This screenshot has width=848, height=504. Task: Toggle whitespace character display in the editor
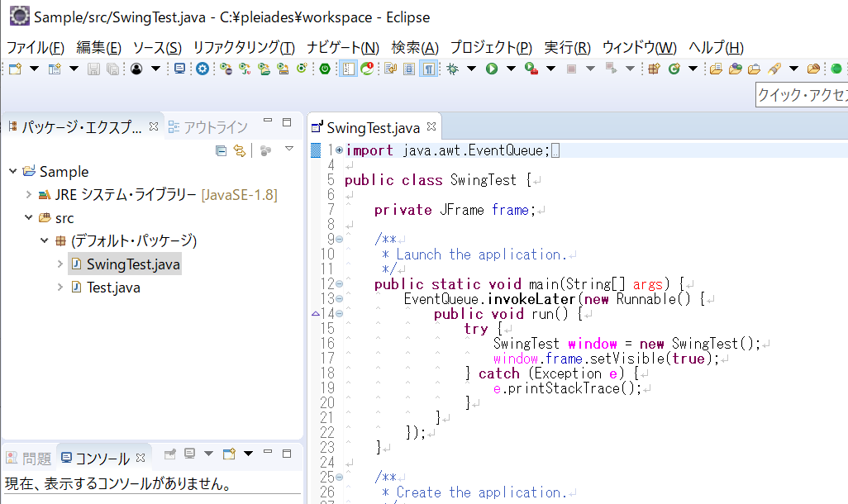point(428,69)
